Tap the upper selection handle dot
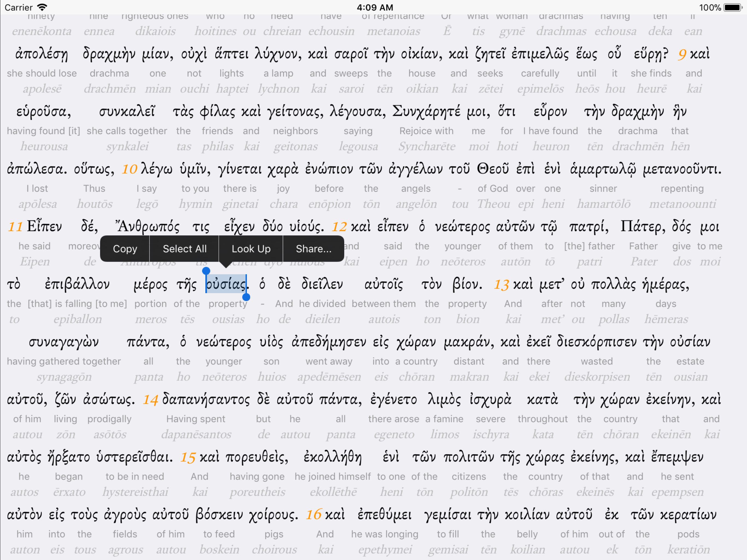Screen dimensions: 747x560 pyautogui.click(x=206, y=270)
